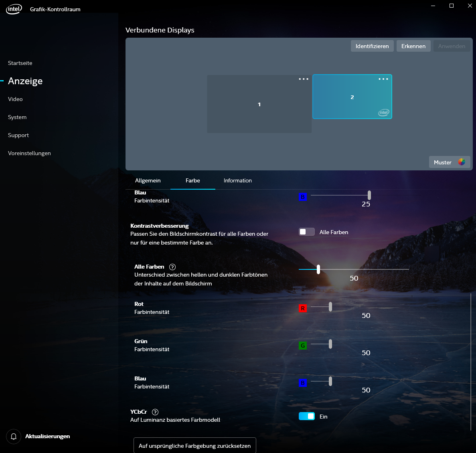476x453 pixels.
Task: Select the Farbe tab
Action: (x=193, y=180)
